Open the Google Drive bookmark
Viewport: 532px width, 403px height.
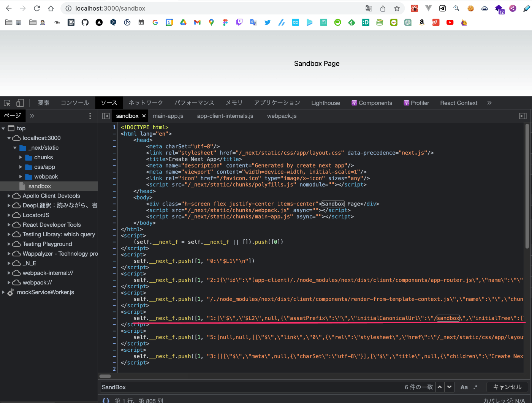coord(183,22)
